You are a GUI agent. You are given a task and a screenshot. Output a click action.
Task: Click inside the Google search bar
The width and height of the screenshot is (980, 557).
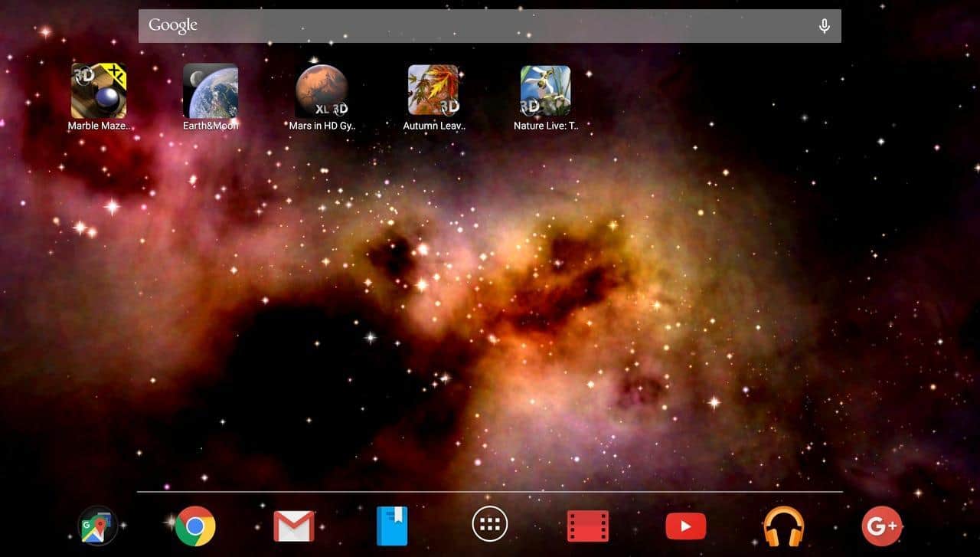(490, 26)
